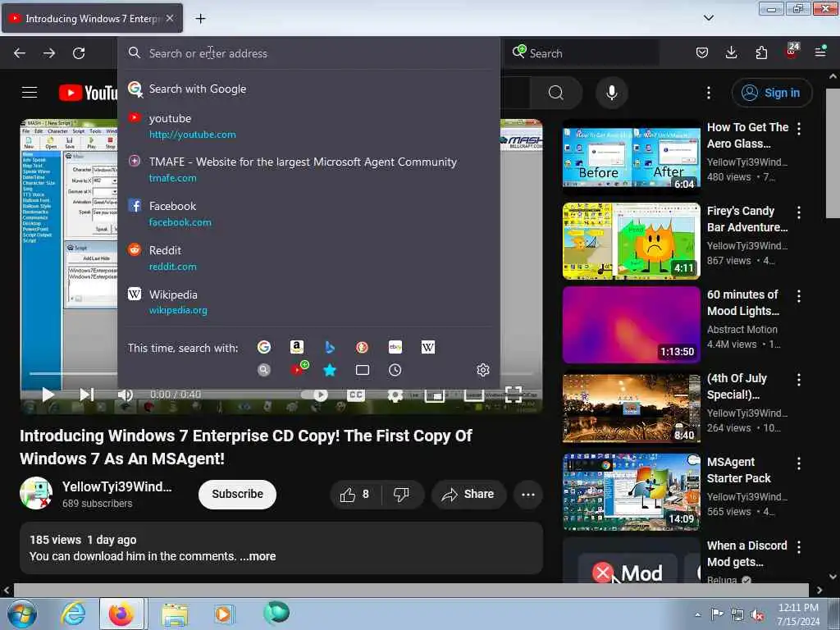Image resolution: width=840 pixels, height=630 pixels.
Task: Play the video
Action: 48,395
